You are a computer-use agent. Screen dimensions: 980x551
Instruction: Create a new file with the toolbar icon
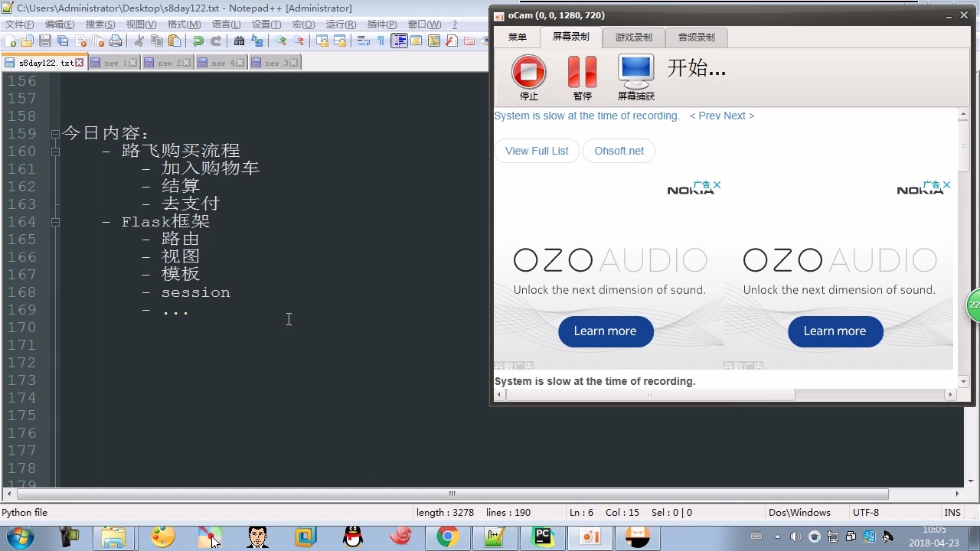(10, 41)
